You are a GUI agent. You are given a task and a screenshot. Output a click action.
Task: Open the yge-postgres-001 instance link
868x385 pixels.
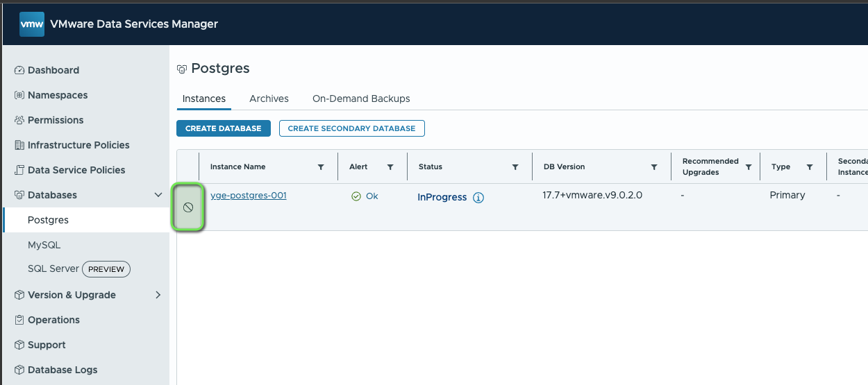tap(249, 196)
